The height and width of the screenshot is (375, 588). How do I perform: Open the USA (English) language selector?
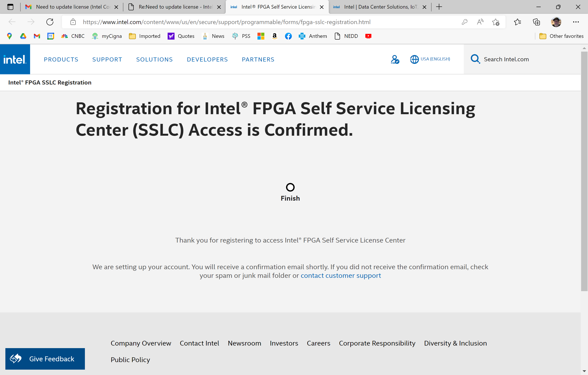430,59
